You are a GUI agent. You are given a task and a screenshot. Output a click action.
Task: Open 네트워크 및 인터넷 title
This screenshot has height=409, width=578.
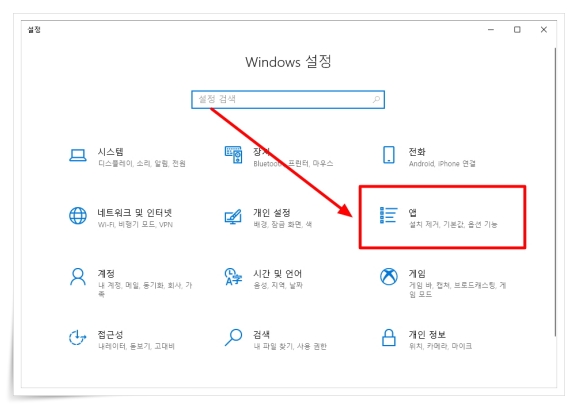(135, 213)
